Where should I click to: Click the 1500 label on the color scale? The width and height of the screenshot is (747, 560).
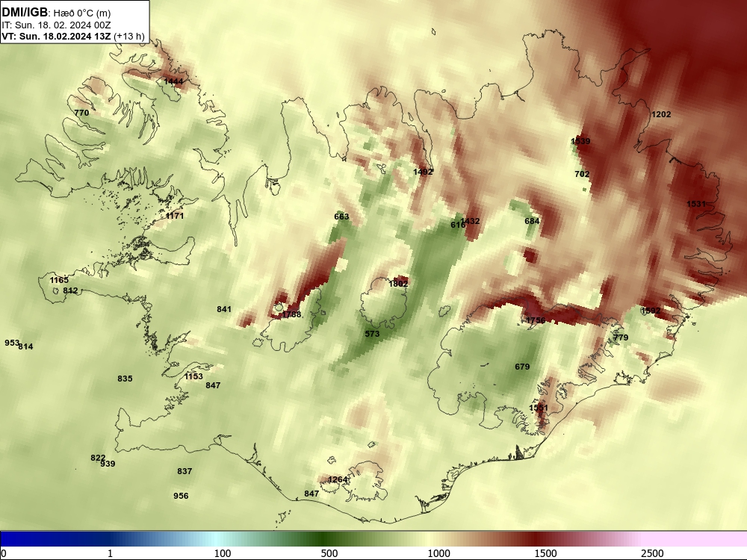pos(545,553)
